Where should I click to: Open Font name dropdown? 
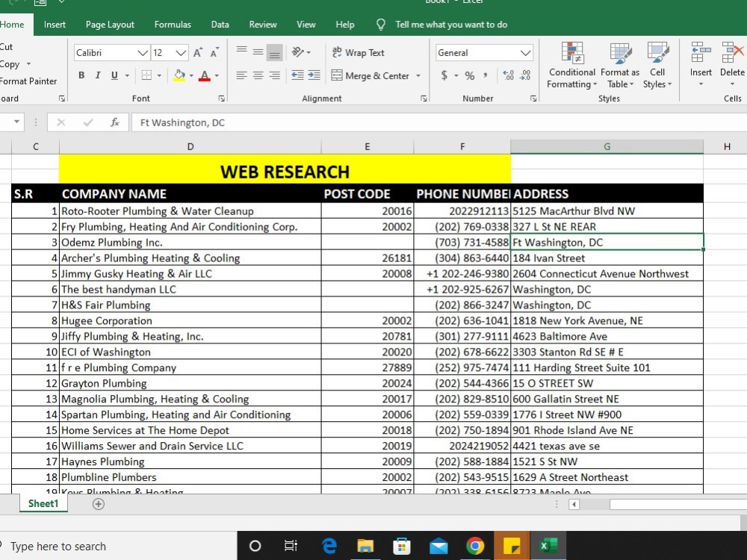(143, 53)
